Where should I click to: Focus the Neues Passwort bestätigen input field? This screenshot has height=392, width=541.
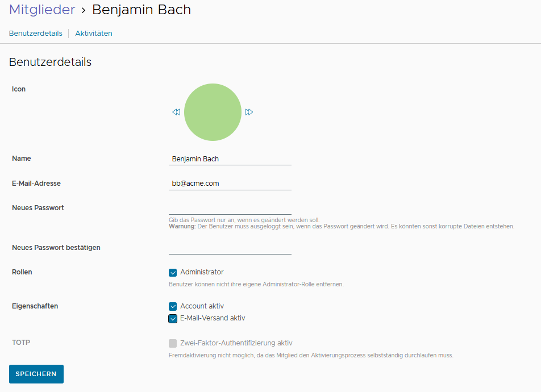[230, 248]
